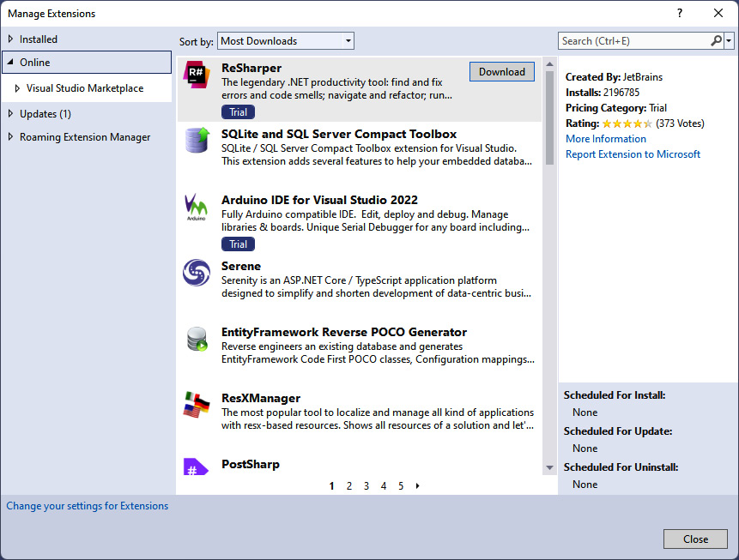Click the search magnifier icon
Image resolution: width=739 pixels, height=560 pixels.
tap(716, 41)
